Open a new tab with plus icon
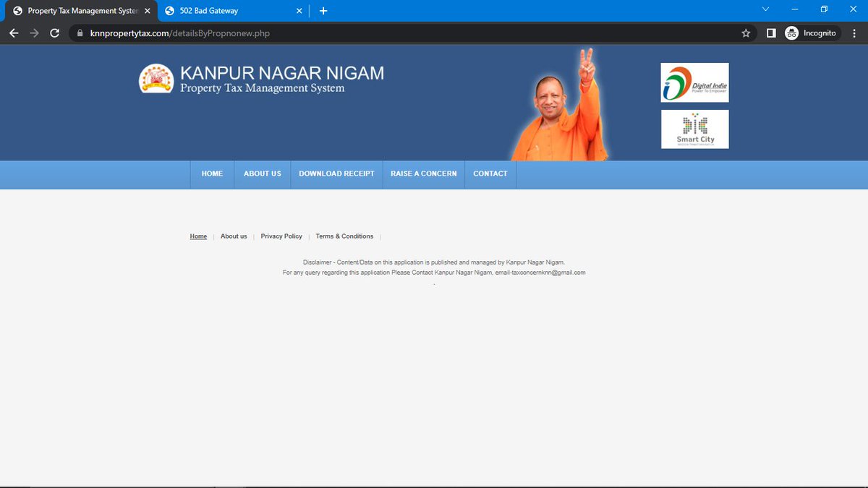 [x=323, y=11]
